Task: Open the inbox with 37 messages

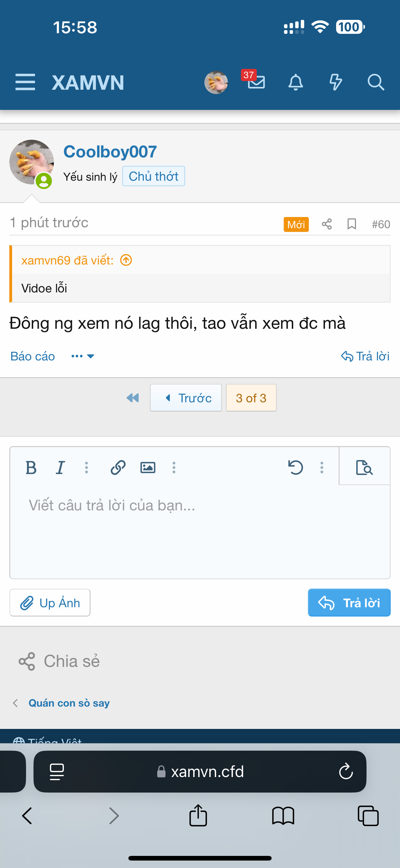Action: pos(256,82)
